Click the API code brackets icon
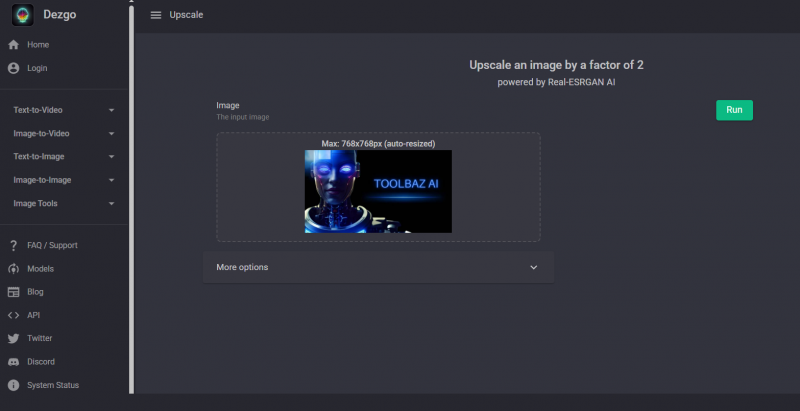The height and width of the screenshot is (411, 800). 14,315
